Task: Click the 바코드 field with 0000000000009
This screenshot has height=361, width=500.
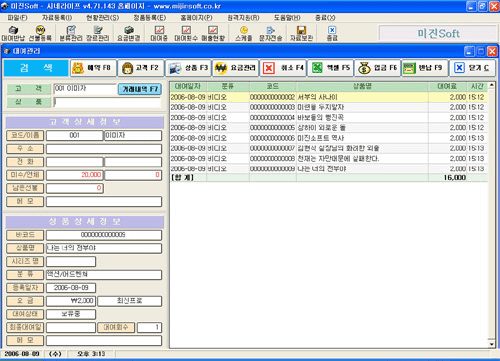Action: tap(104, 235)
